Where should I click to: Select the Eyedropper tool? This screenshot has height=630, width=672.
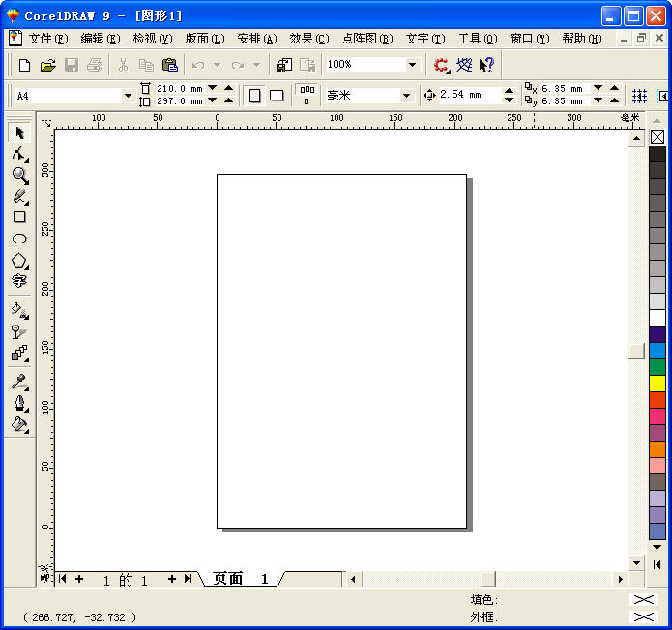(x=19, y=382)
